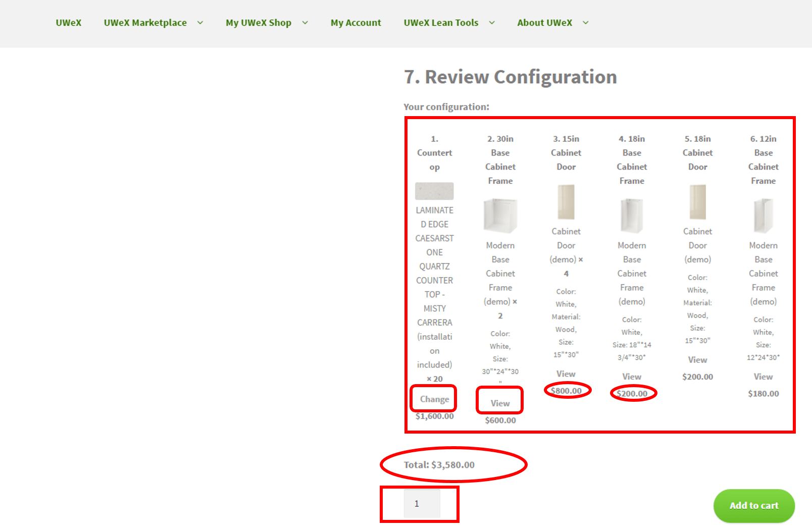
Task: Click View under the 12in Base Cabinet Frame
Action: [x=763, y=377]
